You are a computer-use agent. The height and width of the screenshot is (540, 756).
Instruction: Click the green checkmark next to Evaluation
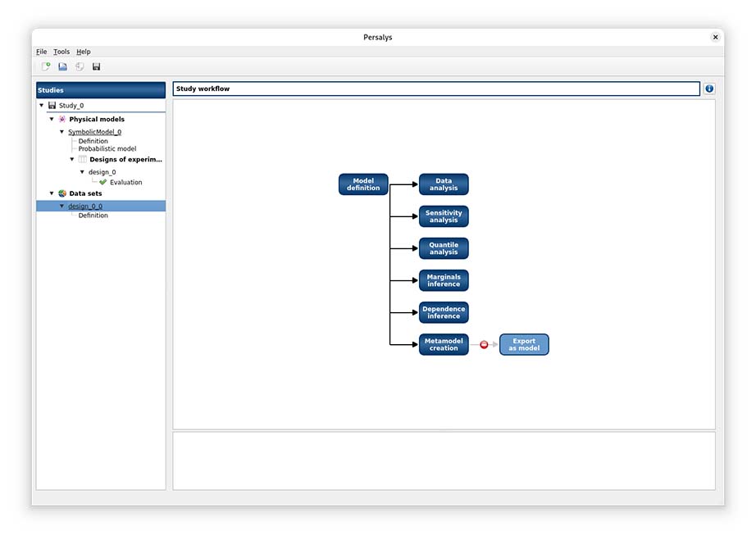click(x=103, y=183)
